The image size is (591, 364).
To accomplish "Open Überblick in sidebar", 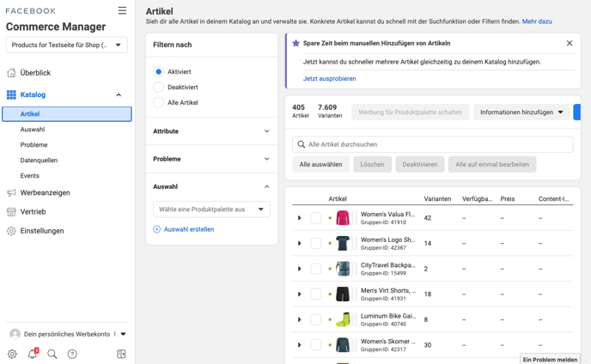I will [x=35, y=73].
